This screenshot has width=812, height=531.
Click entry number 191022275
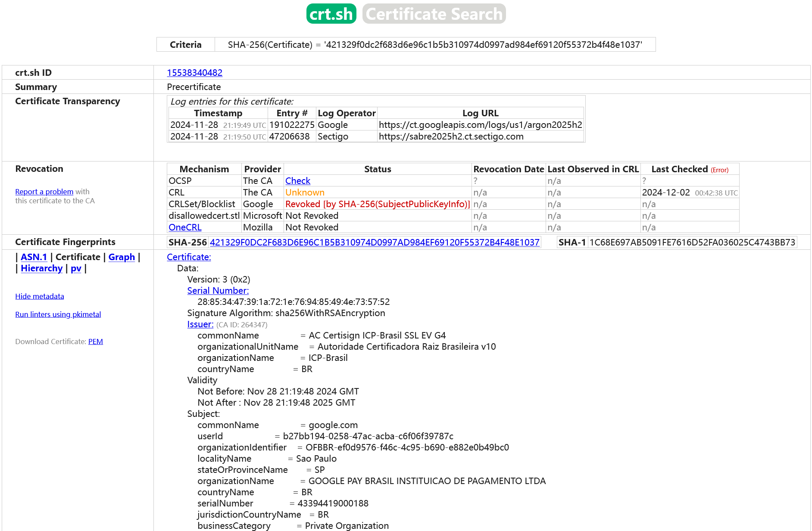tap(292, 125)
